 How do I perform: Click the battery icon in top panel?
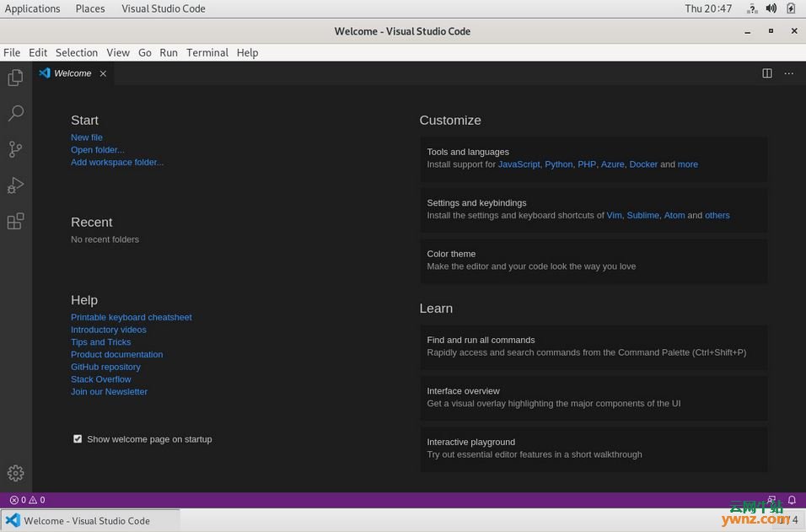click(x=791, y=8)
